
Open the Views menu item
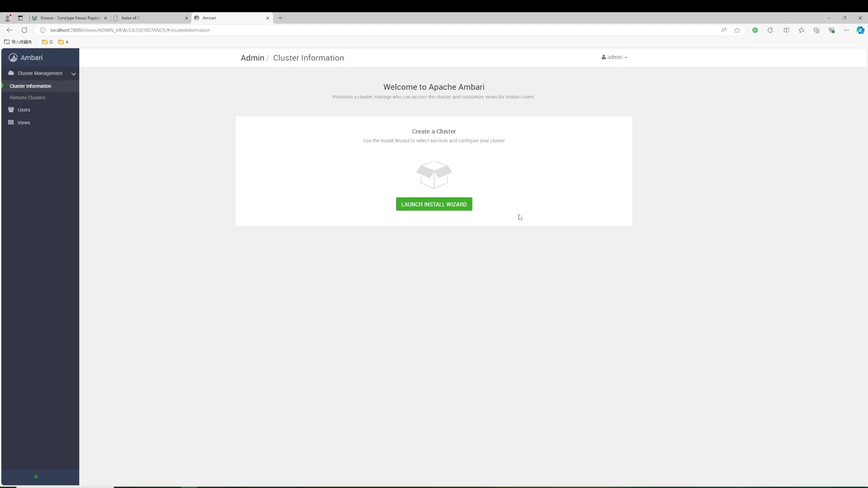[24, 122]
